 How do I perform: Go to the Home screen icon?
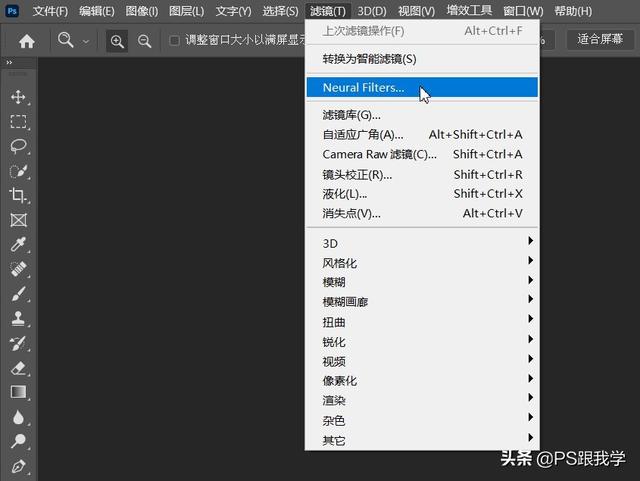pos(27,41)
